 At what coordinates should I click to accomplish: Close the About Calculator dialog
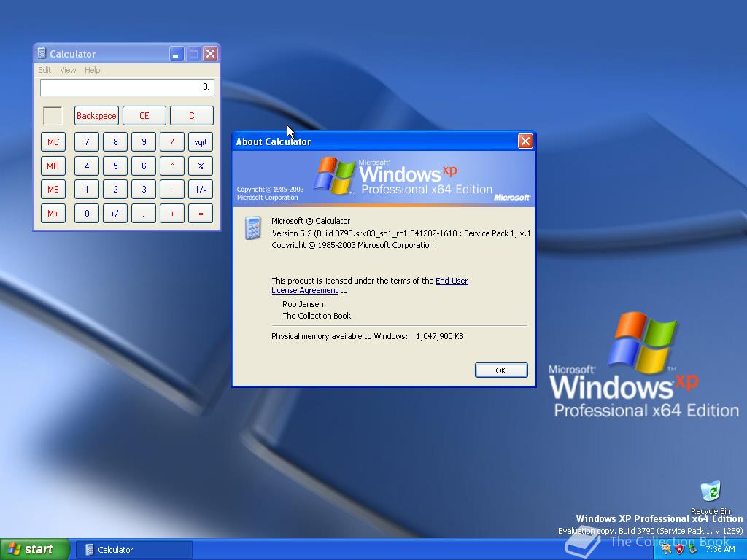point(525,141)
